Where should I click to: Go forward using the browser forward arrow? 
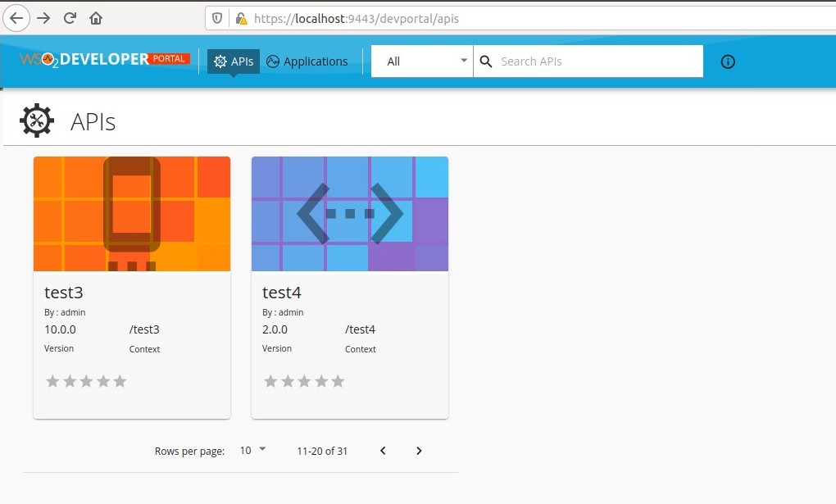pos(43,18)
